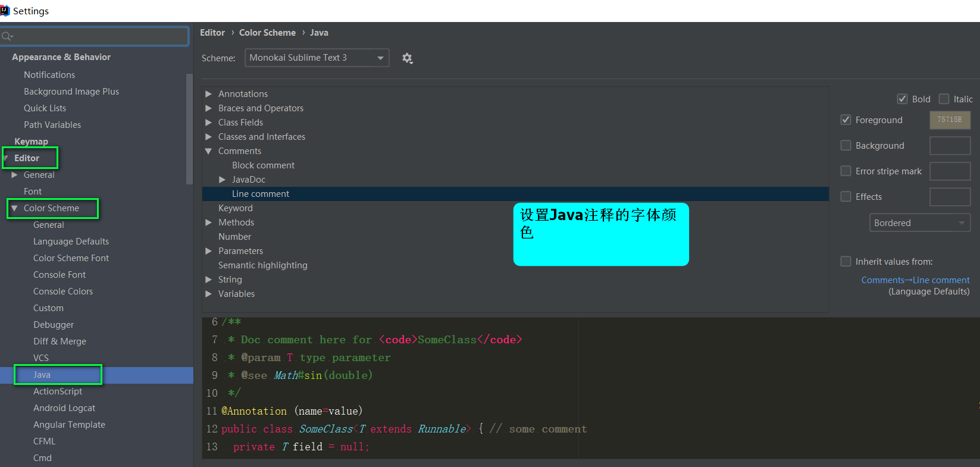Open the Comments→Line comment link
The image size is (980, 467).
pyautogui.click(x=915, y=280)
